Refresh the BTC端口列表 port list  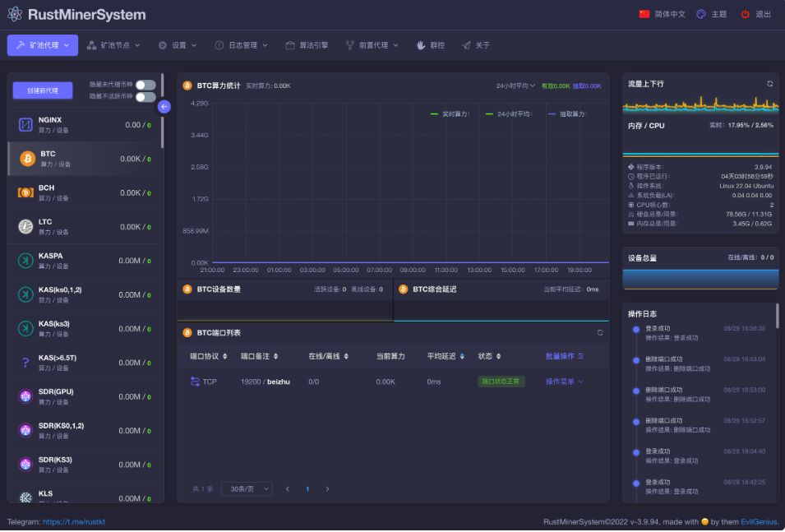(600, 333)
